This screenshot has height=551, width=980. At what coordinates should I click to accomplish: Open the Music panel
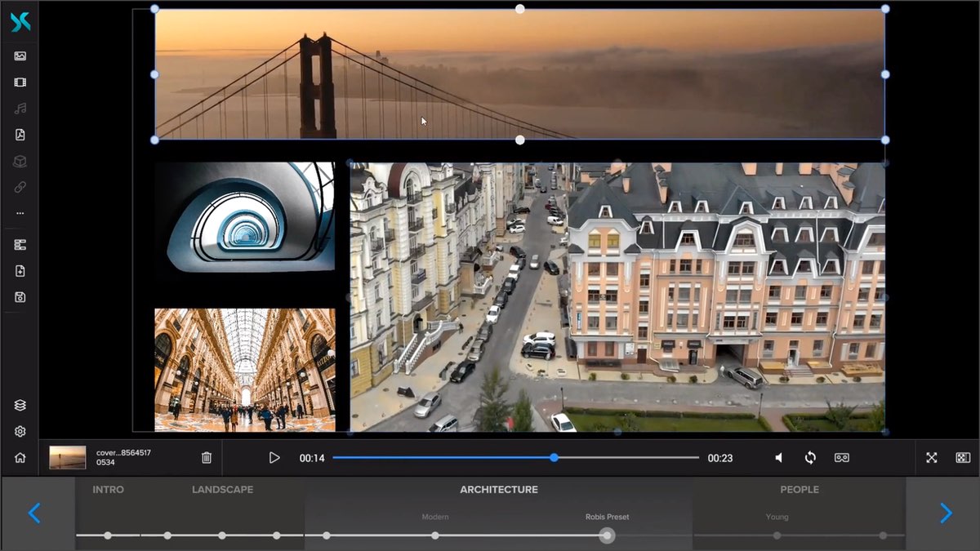point(20,108)
